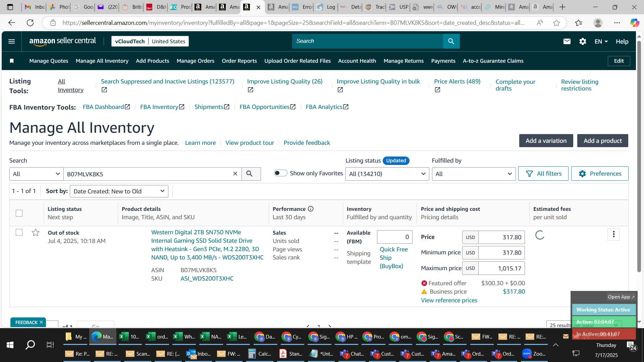Open the Preferences button
This screenshot has width=644, height=362.
coord(599,173)
